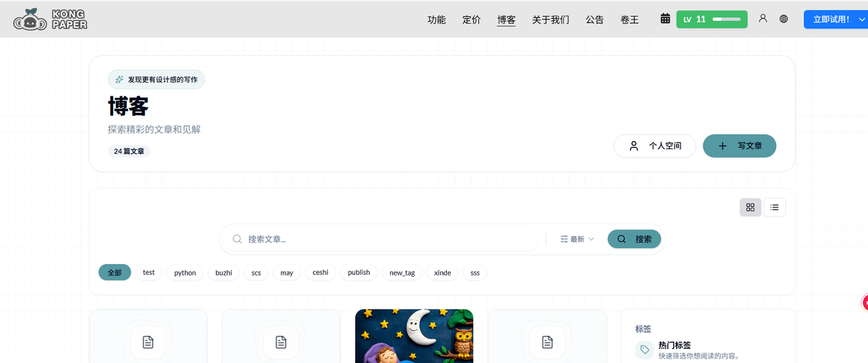Click the 探索精彩的文章和见解 subtitle
The image size is (868, 363).
(154, 129)
